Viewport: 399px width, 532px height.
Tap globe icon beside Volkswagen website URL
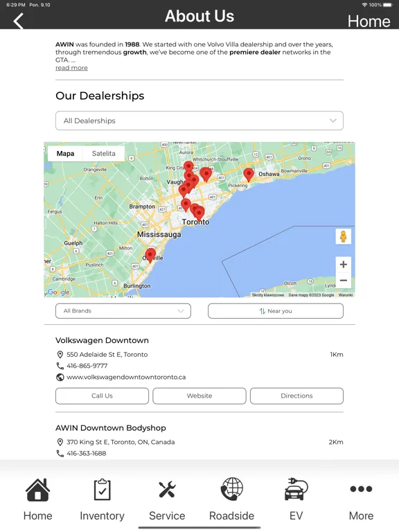[x=60, y=378]
